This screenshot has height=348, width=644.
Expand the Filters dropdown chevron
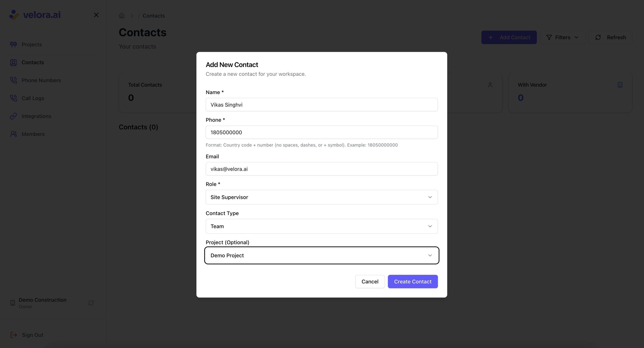(576, 38)
